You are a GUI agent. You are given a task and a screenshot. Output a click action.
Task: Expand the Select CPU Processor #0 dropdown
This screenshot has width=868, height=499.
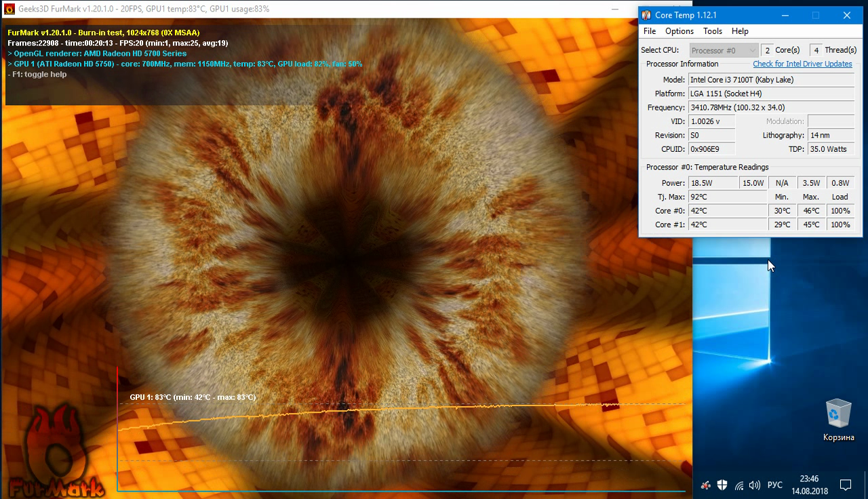724,50
